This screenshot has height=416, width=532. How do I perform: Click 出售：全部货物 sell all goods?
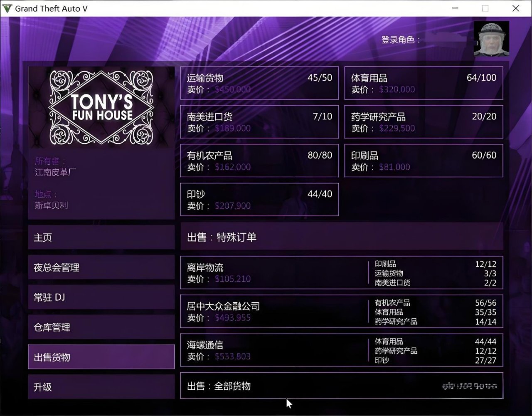point(342,386)
